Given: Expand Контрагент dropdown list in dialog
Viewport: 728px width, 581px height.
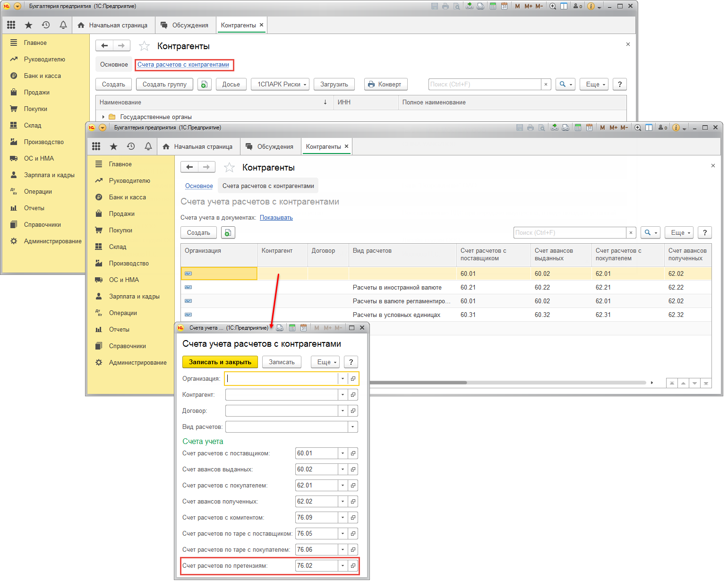Looking at the screenshot, I should click(x=343, y=394).
